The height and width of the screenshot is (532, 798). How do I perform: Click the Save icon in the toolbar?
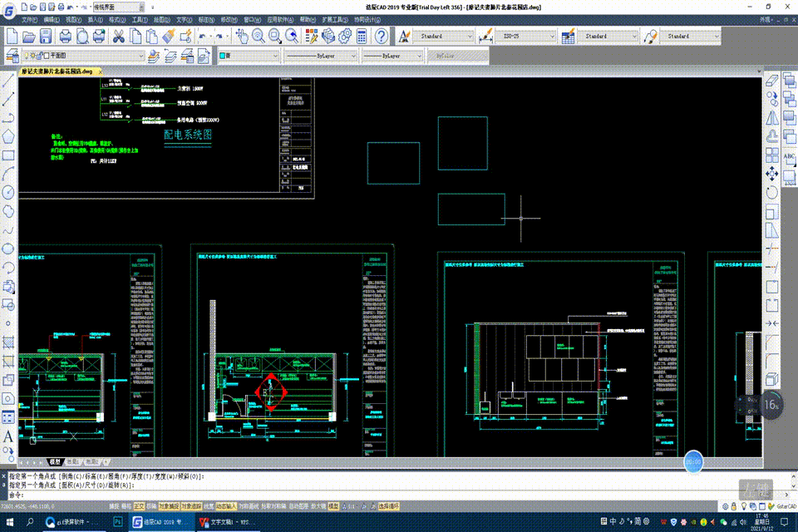[x=47, y=37]
